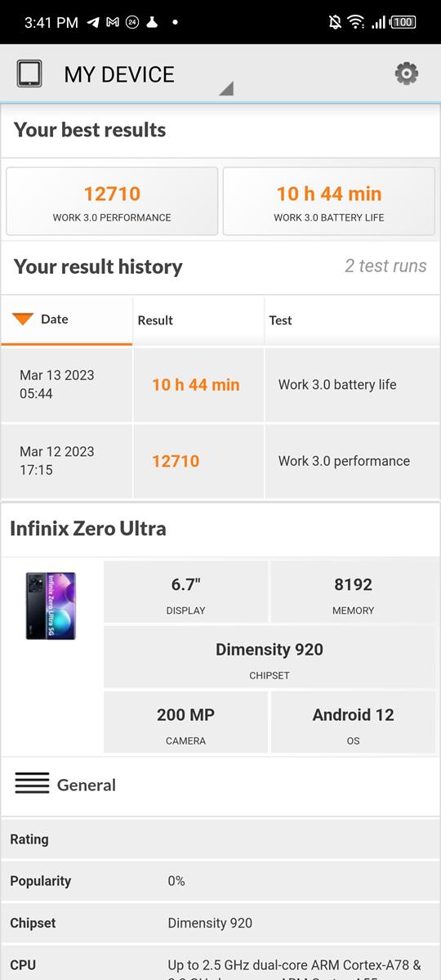Tap the Infinix Zero Ultra phone thumbnail
This screenshot has width=441, height=980.
pyautogui.click(x=51, y=606)
